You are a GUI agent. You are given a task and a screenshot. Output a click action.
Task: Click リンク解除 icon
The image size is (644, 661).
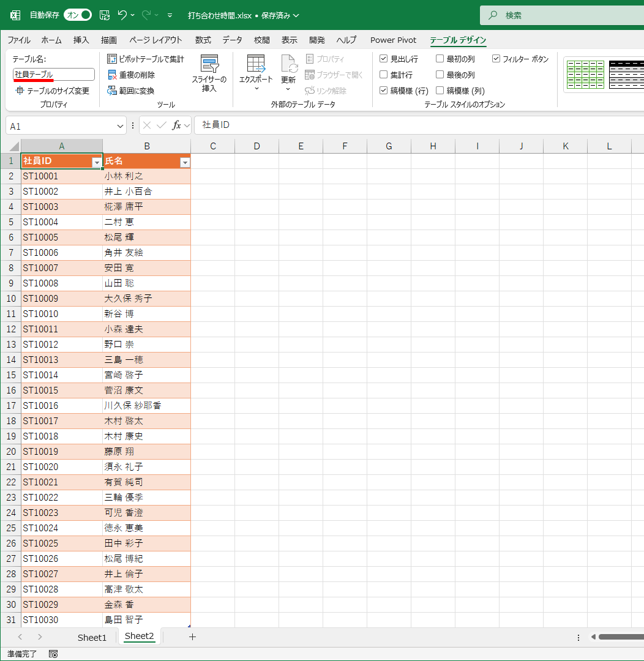(x=310, y=91)
